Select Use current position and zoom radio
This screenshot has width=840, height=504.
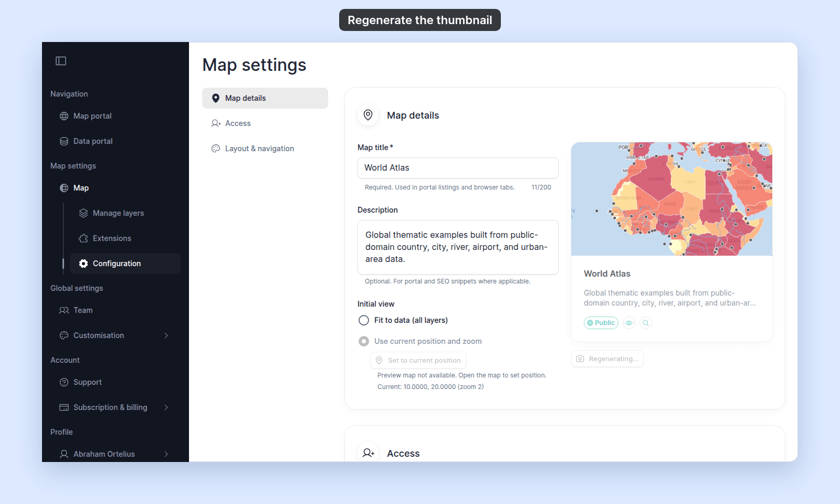coord(364,341)
